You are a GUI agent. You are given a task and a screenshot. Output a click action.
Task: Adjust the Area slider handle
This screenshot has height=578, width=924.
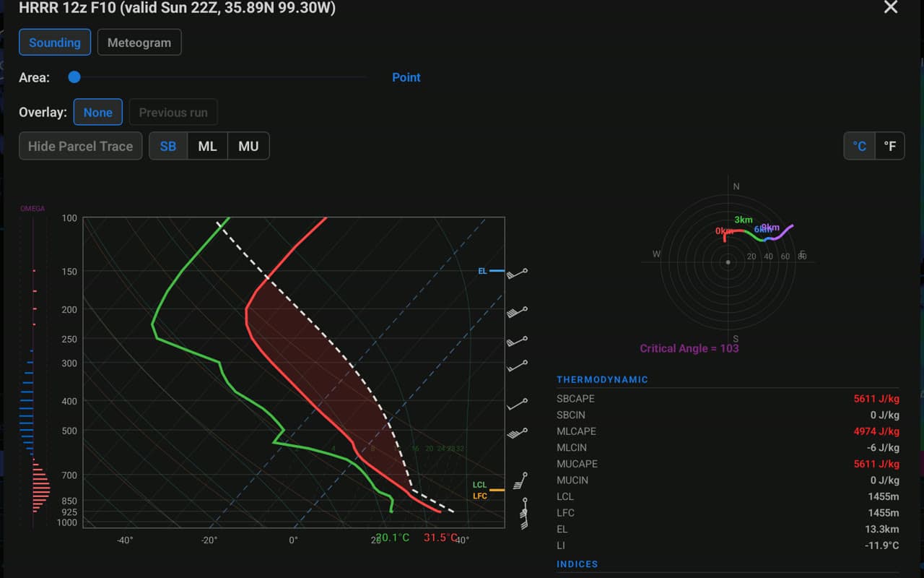pos(74,77)
